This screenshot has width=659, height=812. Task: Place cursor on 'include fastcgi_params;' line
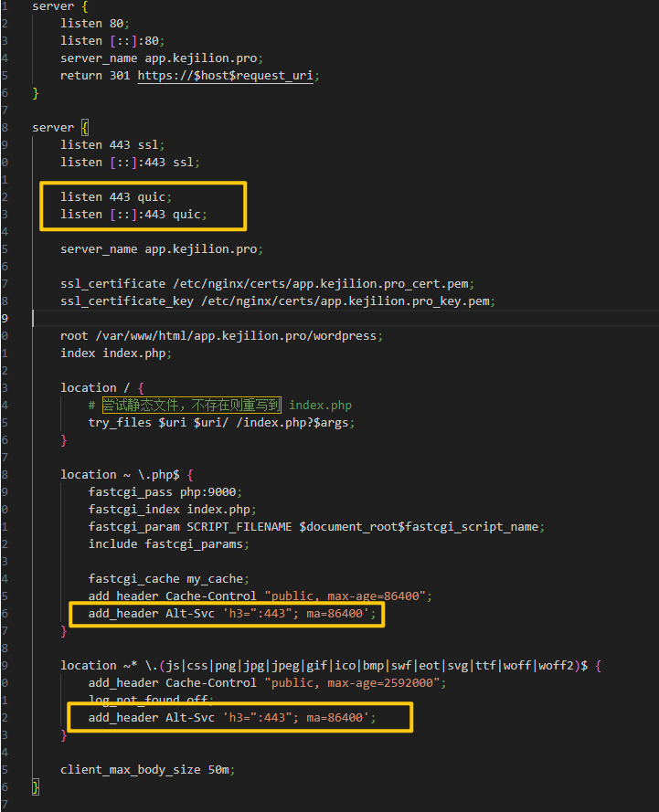[x=168, y=543]
